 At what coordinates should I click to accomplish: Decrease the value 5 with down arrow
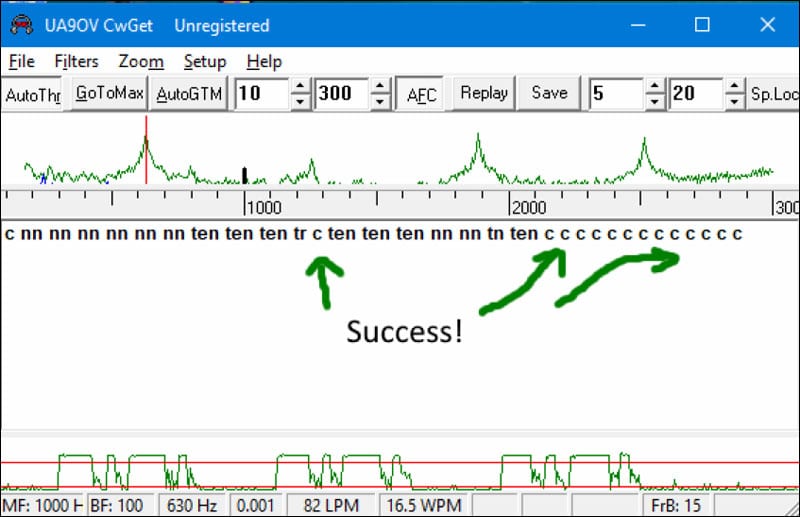(655, 102)
